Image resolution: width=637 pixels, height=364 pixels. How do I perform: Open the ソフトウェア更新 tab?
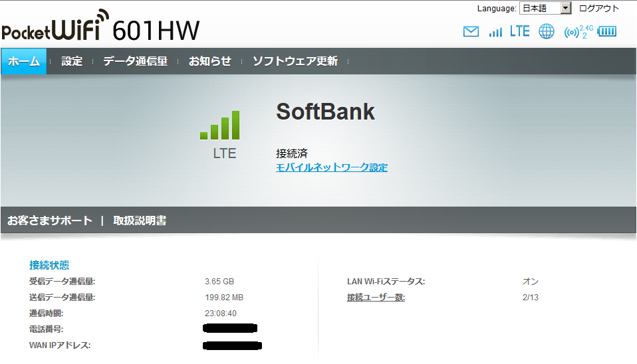tap(295, 61)
